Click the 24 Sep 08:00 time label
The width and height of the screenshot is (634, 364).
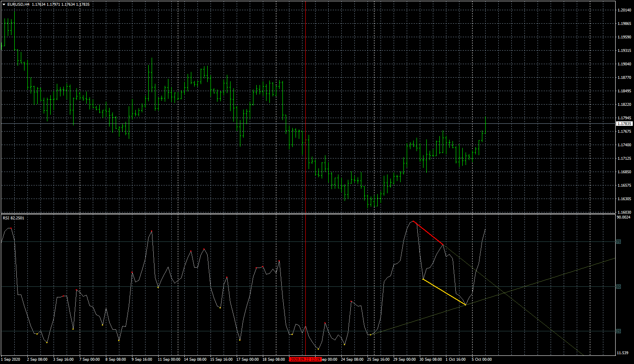click(352, 360)
